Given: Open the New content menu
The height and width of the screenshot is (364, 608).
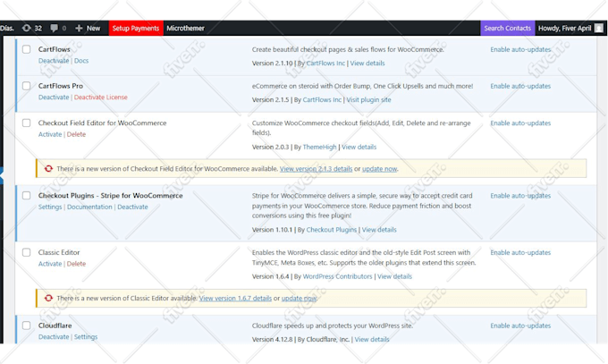Looking at the screenshot, I should (x=88, y=28).
